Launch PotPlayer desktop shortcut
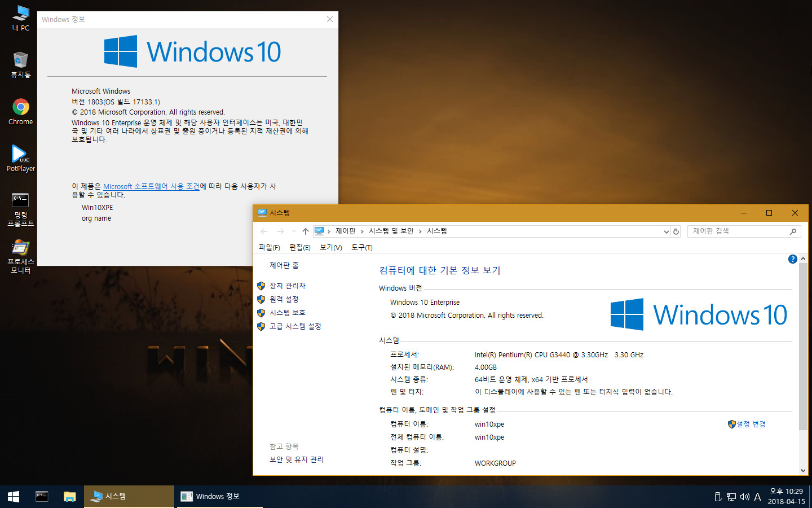812x508 pixels. 21,158
